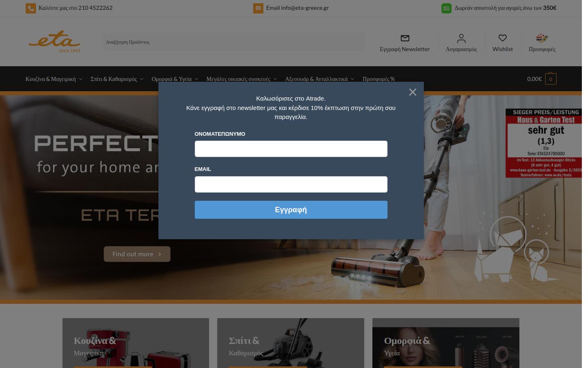Image resolution: width=588 pixels, height=368 pixels.
Task: Open Ομορφιά & Υγεία menu
Action: [171, 79]
